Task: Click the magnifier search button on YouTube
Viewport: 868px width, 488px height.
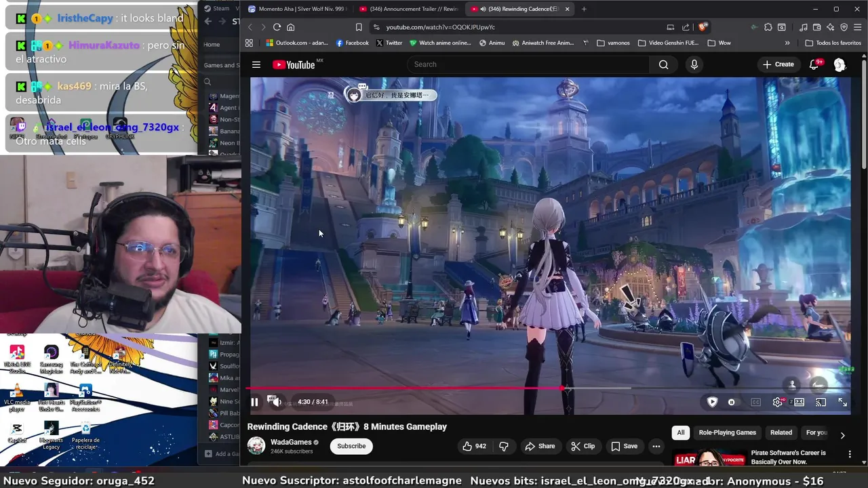Action: 664,64
